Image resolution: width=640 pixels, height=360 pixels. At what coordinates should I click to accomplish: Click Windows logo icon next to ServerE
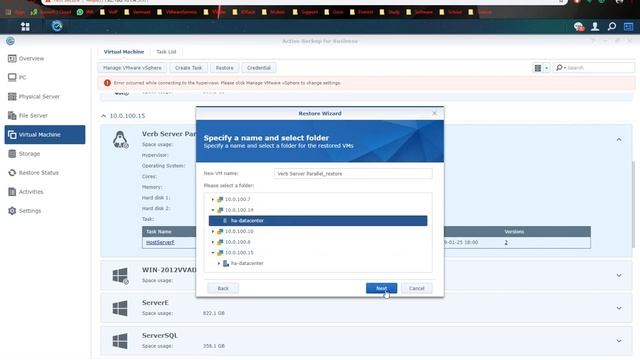point(120,308)
